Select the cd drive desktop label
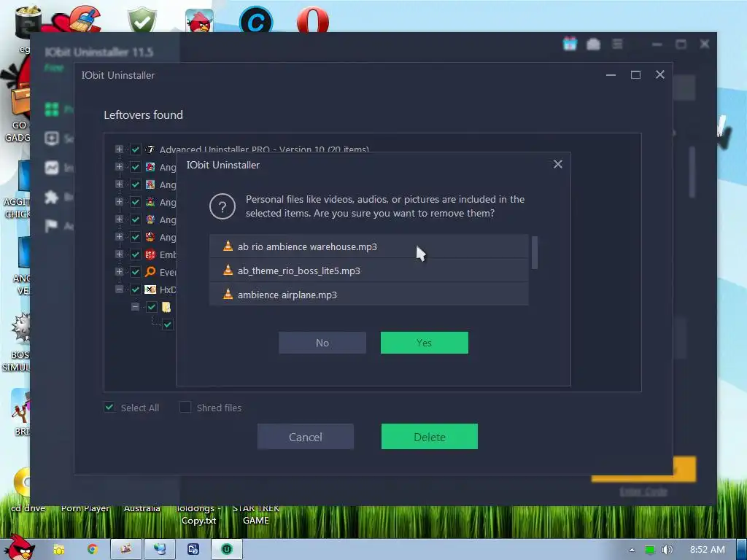The height and width of the screenshot is (560, 747). click(28, 508)
